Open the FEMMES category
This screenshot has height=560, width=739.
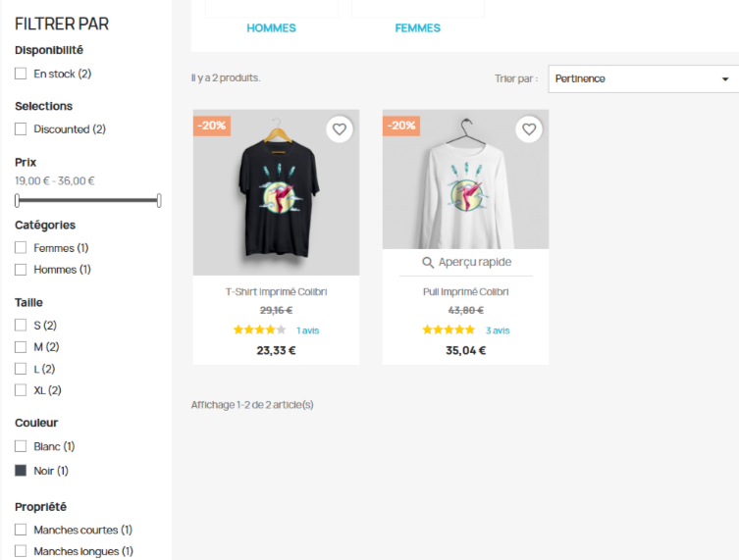[418, 27]
